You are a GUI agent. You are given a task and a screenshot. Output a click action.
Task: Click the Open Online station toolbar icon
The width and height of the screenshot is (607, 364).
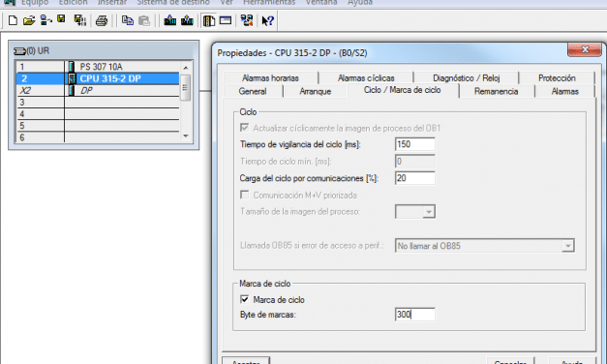point(46,20)
